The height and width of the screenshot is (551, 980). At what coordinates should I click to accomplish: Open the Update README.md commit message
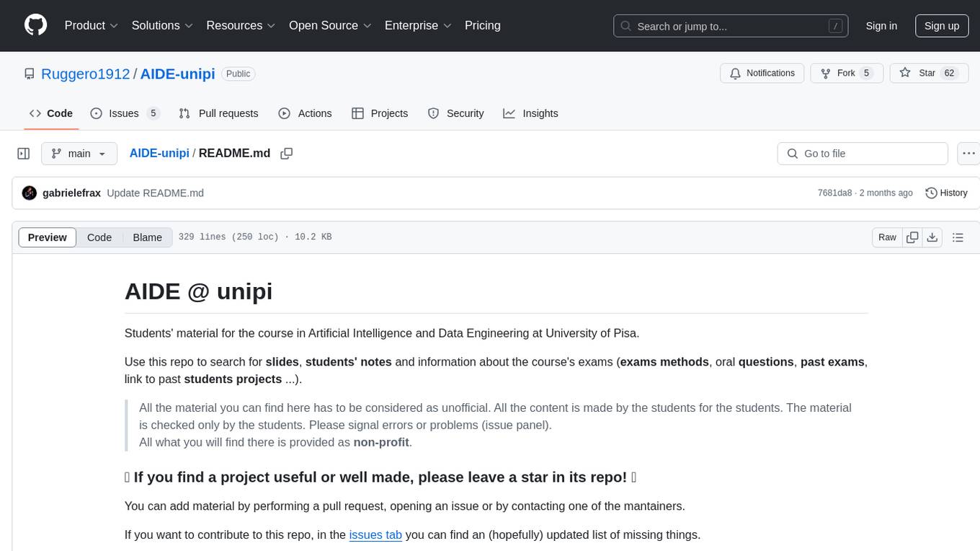tap(155, 193)
